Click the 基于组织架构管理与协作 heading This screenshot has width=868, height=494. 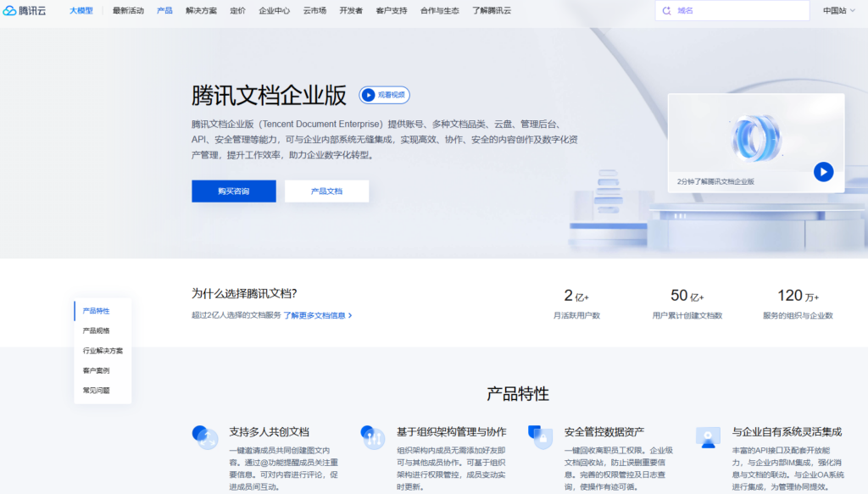coord(451,432)
